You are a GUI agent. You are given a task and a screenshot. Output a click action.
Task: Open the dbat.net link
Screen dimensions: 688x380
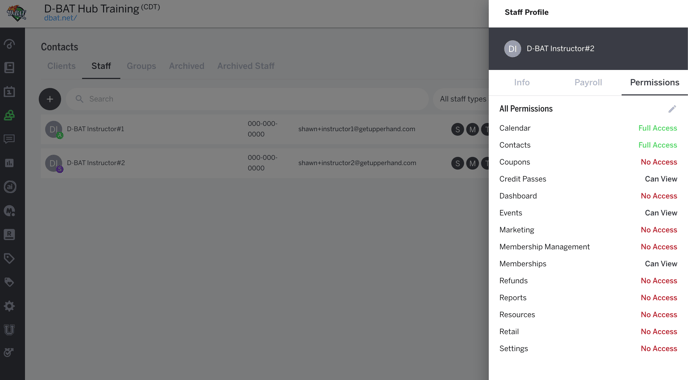tap(60, 18)
